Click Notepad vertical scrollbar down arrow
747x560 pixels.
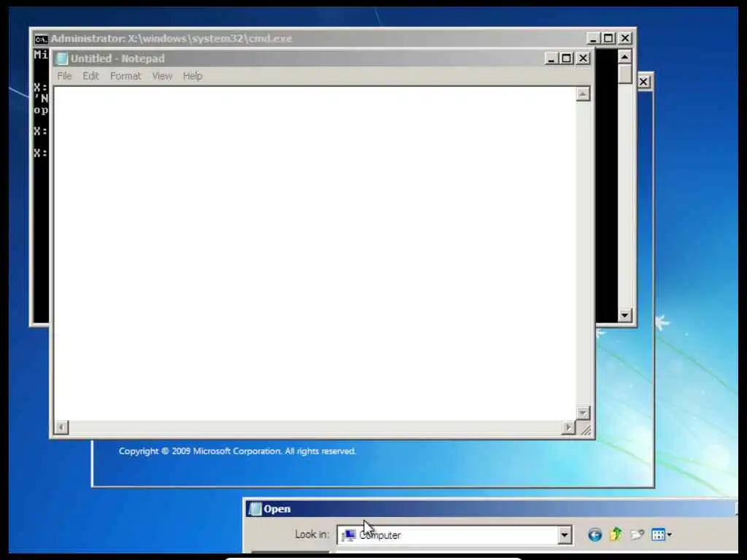click(583, 413)
